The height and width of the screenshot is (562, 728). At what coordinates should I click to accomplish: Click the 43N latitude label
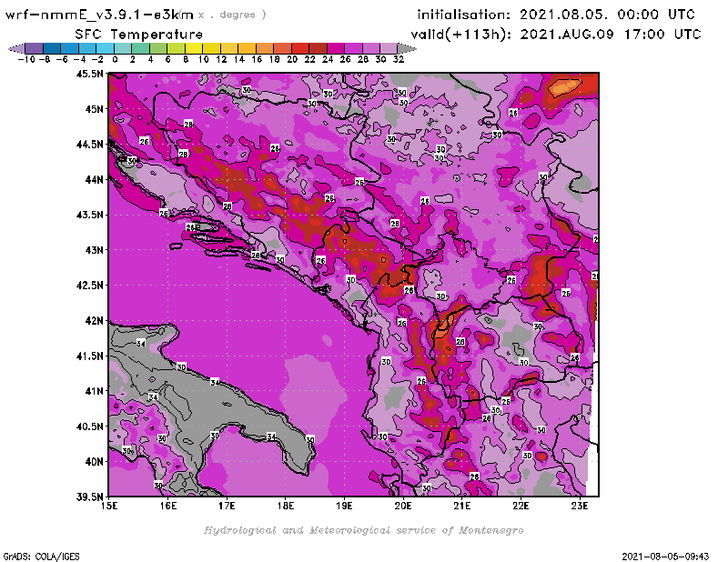[94, 250]
